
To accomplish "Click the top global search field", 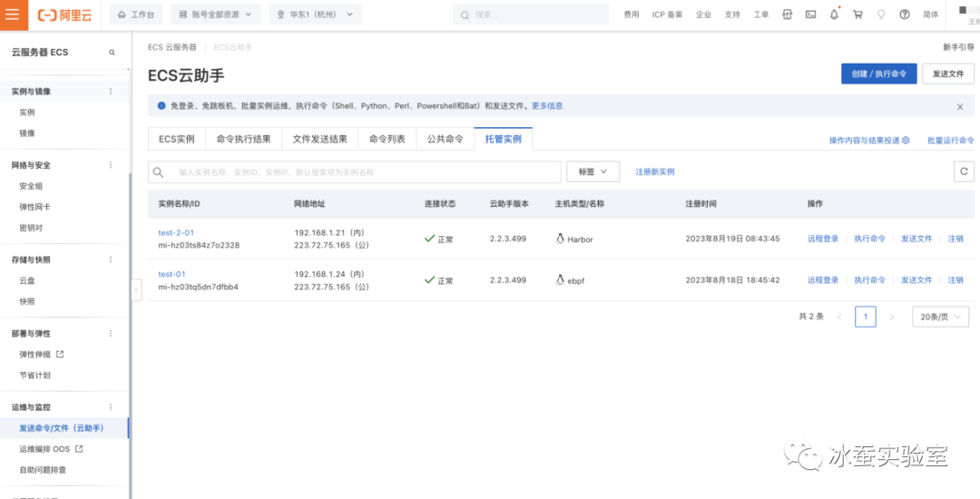I will point(531,15).
